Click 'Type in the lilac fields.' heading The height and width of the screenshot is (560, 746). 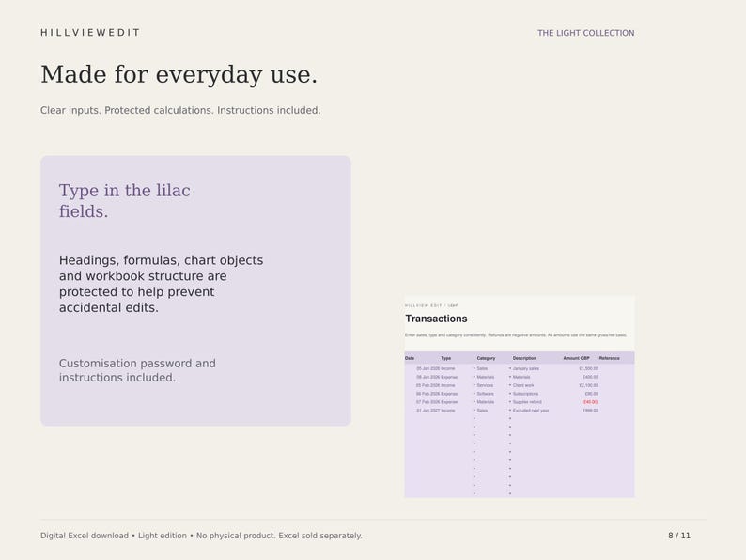[x=125, y=201]
